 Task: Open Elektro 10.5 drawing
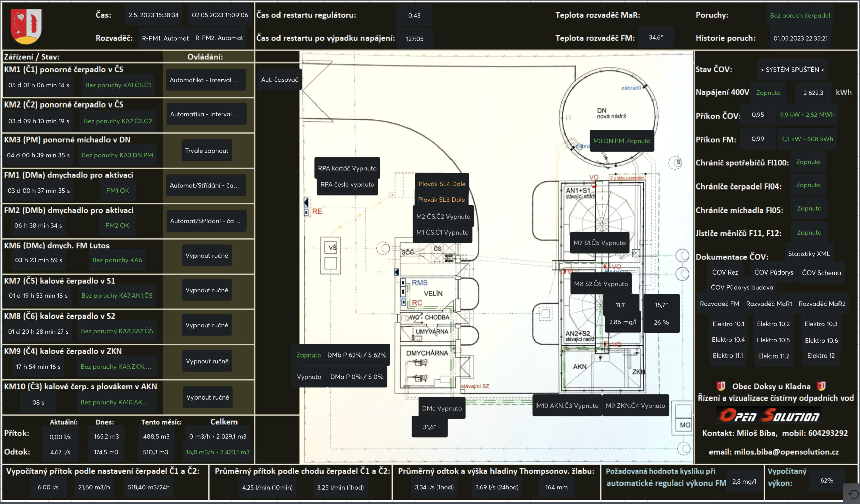[x=773, y=340]
